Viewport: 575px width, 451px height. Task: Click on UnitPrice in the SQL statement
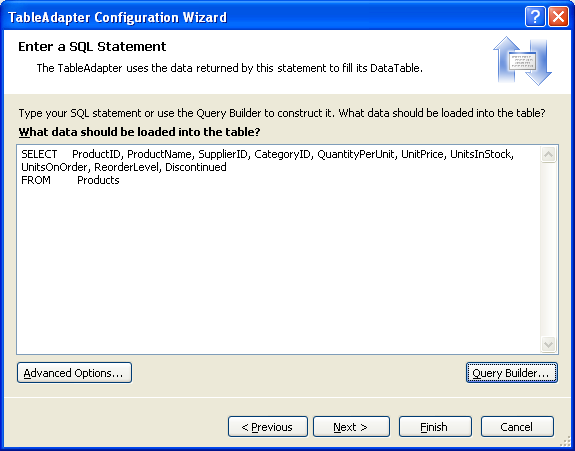tap(422, 154)
